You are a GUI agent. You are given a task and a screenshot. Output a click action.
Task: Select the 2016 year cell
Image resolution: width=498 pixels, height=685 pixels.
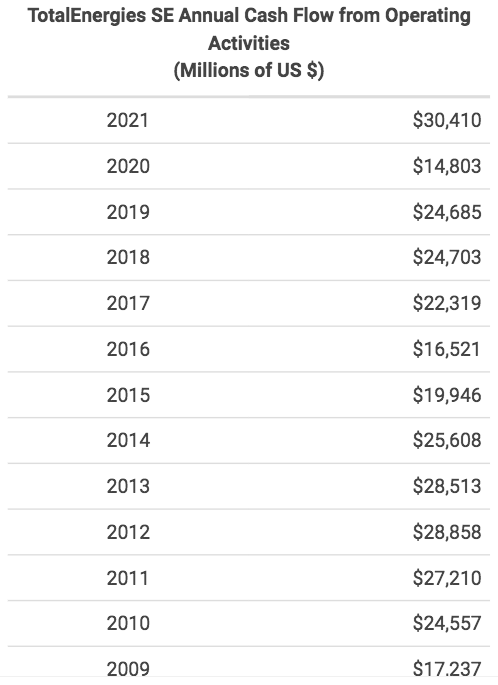pos(128,349)
